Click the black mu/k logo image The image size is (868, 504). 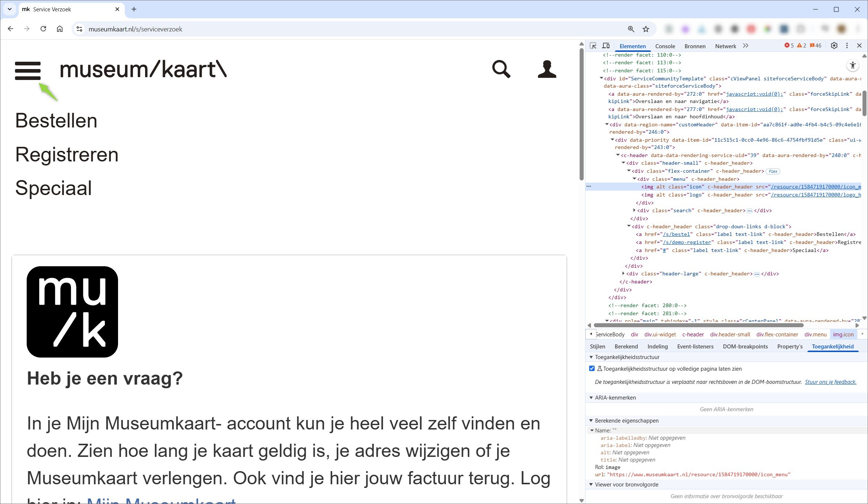72,312
